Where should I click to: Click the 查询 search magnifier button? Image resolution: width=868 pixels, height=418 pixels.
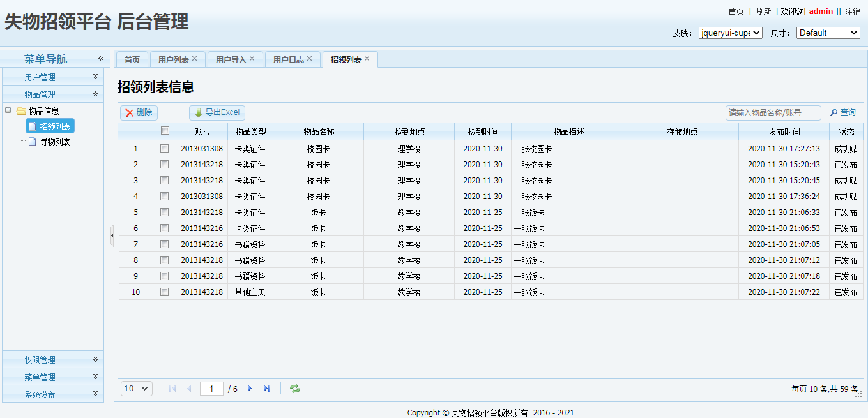pyautogui.click(x=842, y=113)
